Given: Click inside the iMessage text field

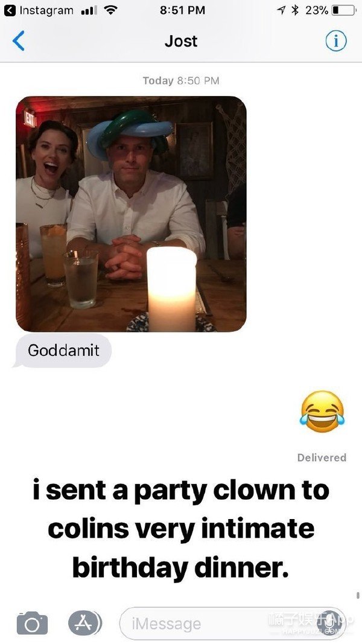Looking at the screenshot, I should [233, 623].
